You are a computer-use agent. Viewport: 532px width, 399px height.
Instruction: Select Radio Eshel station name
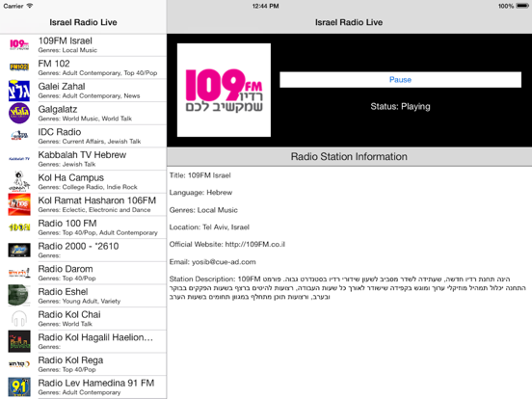click(63, 292)
